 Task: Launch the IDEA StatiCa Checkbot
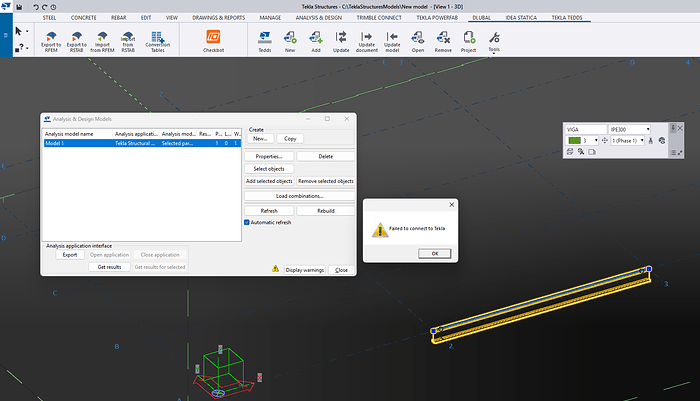click(x=213, y=41)
